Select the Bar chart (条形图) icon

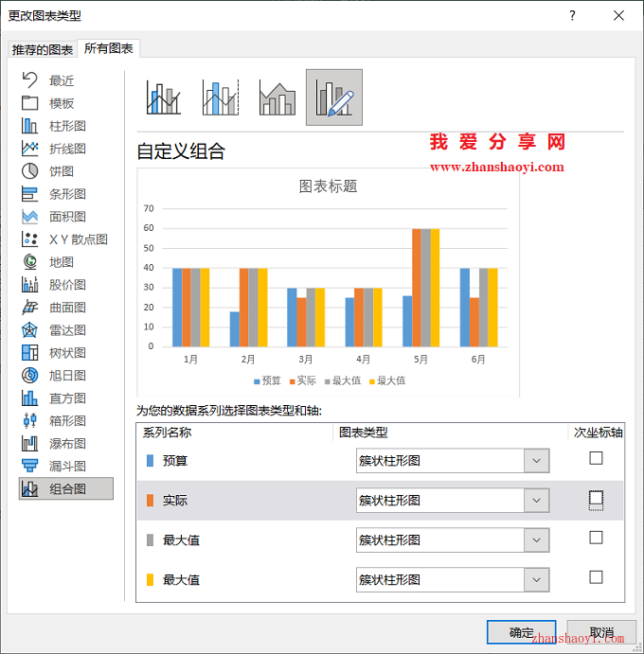29,194
